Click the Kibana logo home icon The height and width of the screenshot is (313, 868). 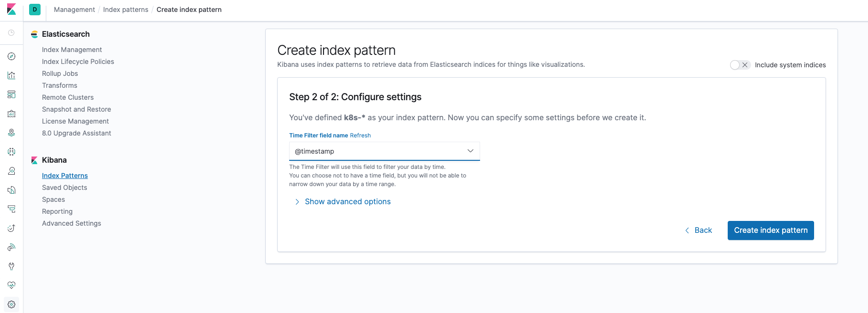tap(11, 10)
